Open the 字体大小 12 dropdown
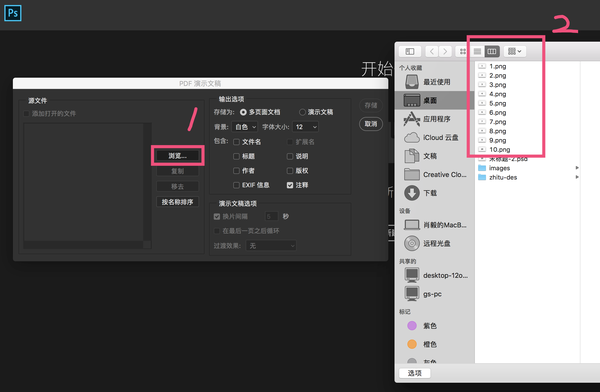Image resolution: width=600 pixels, height=392 pixels. click(305, 127)
